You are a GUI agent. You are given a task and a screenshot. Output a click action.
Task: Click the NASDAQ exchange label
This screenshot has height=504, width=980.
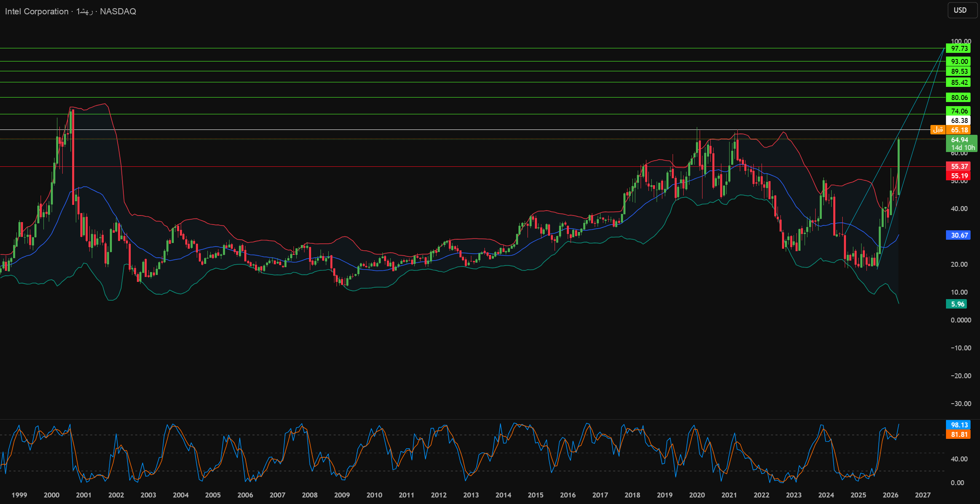click(118, 11)
